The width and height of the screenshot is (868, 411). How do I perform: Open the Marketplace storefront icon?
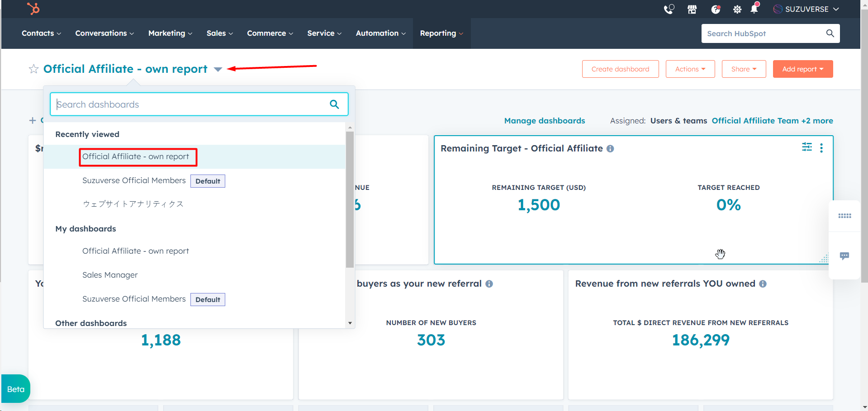692,9
